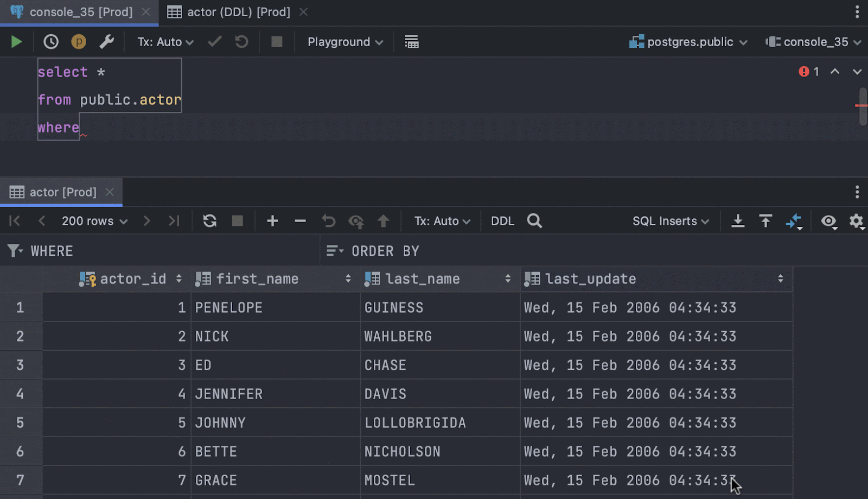Image resolution: width=868 pixels, height=499 pixels.
Task: Click the DDL button in grid toolbar
Action: tap(502, 221)
